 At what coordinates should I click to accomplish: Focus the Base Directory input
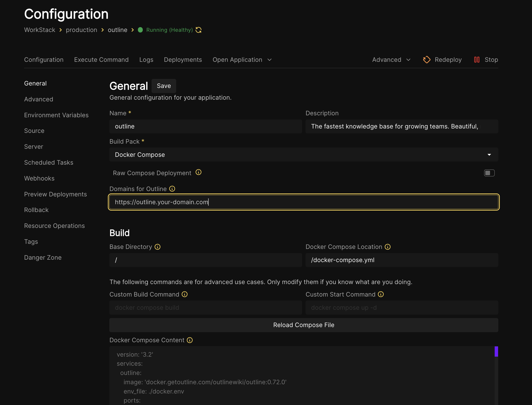[206, 260]
